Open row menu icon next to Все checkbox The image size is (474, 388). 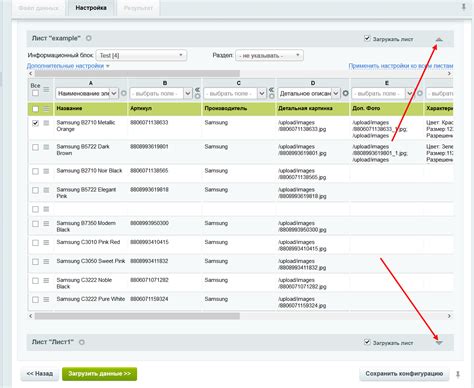46,89
